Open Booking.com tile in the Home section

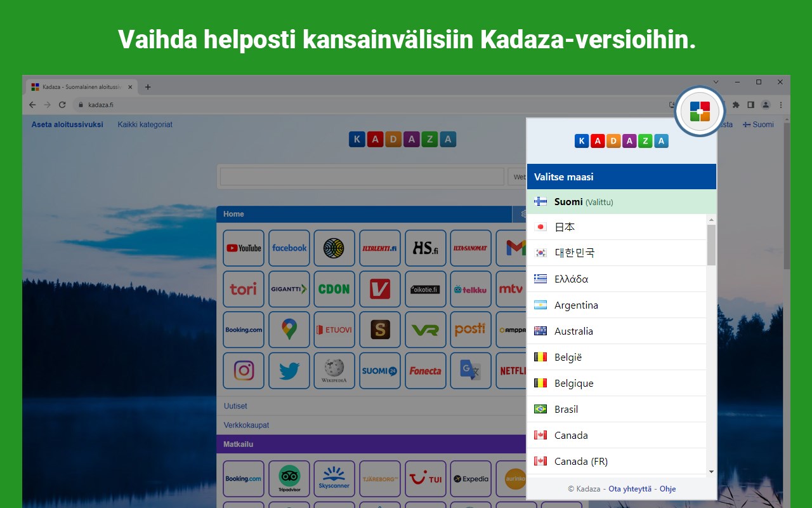[x=244, y=330]
